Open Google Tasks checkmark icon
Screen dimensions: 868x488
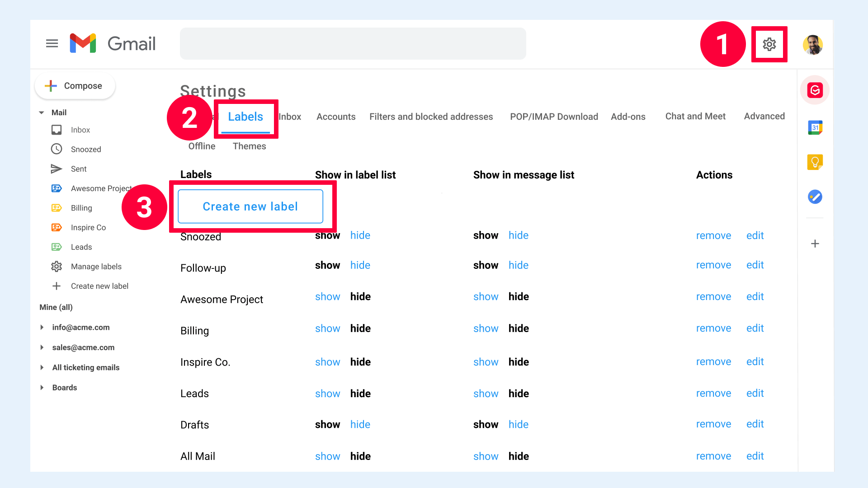click(x=815, y=197)
